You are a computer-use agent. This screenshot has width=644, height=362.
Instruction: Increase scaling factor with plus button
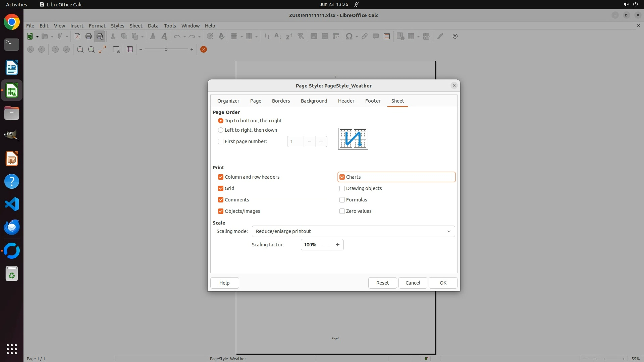click(337, 245)
